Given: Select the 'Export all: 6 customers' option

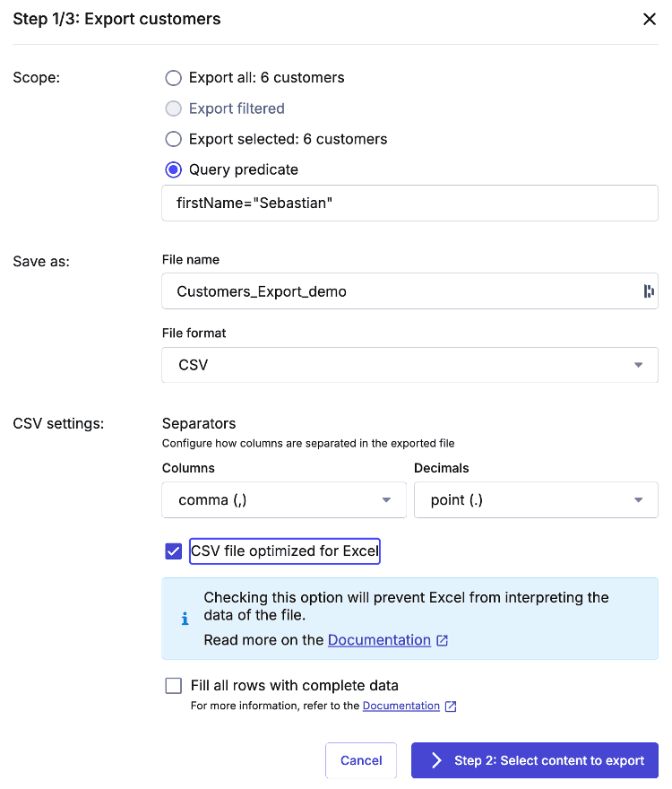Looking at the screenshot, I should (x=173, y=78).
